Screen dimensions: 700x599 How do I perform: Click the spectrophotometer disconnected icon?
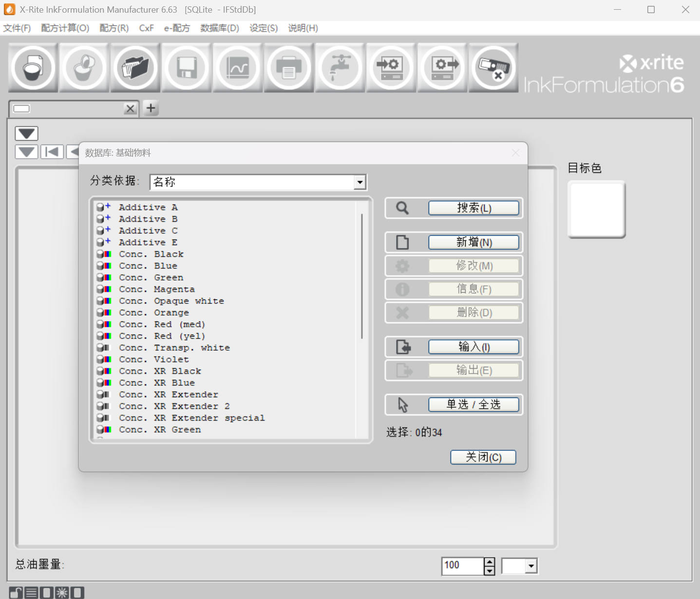coord(493,68)
